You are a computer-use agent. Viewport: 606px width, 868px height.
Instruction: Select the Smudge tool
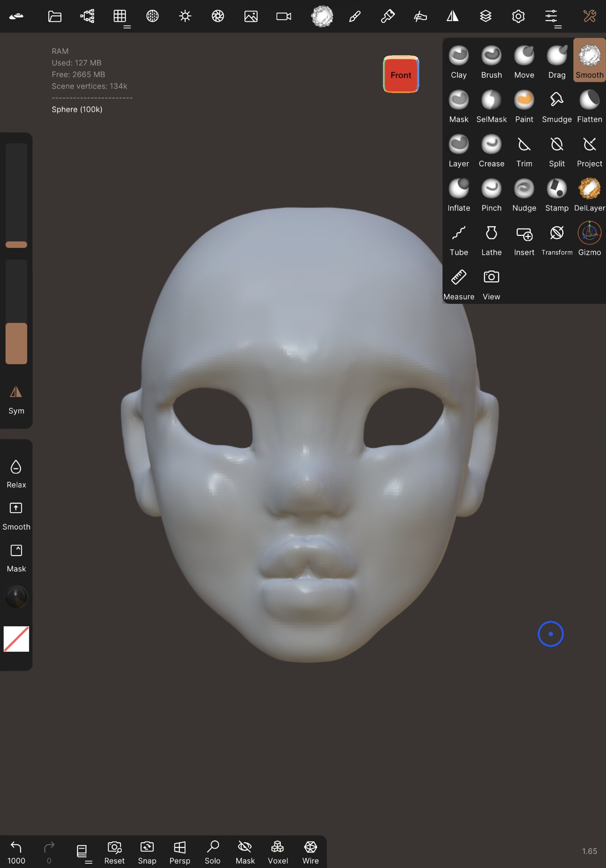click(x=557, y=107)
